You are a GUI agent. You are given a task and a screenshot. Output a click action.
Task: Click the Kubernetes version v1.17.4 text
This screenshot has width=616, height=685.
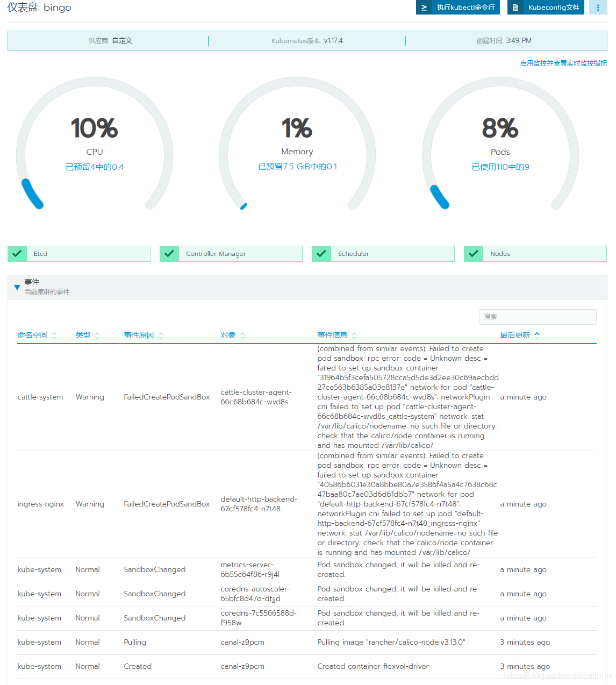point(333,41)
